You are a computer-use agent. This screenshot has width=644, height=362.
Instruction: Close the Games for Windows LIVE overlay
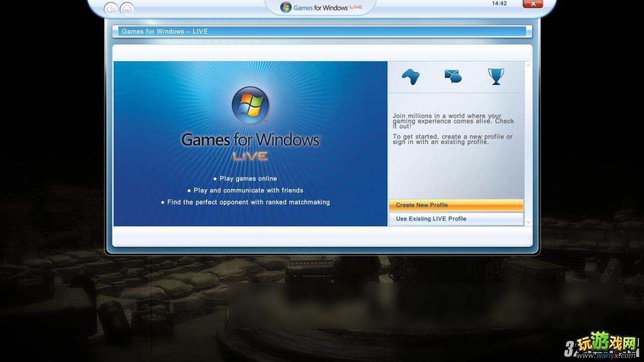pyautogui.click(x=533, y=4)
